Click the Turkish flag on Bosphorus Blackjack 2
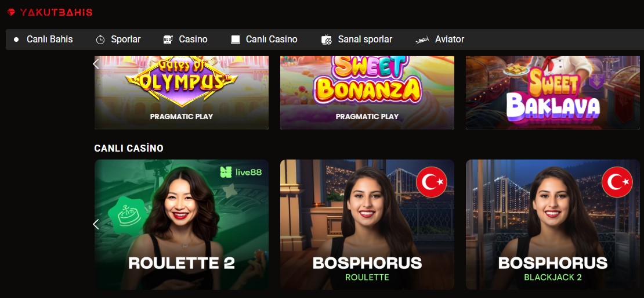The height and width of the screenshot is (298, 644). [617, 182]
